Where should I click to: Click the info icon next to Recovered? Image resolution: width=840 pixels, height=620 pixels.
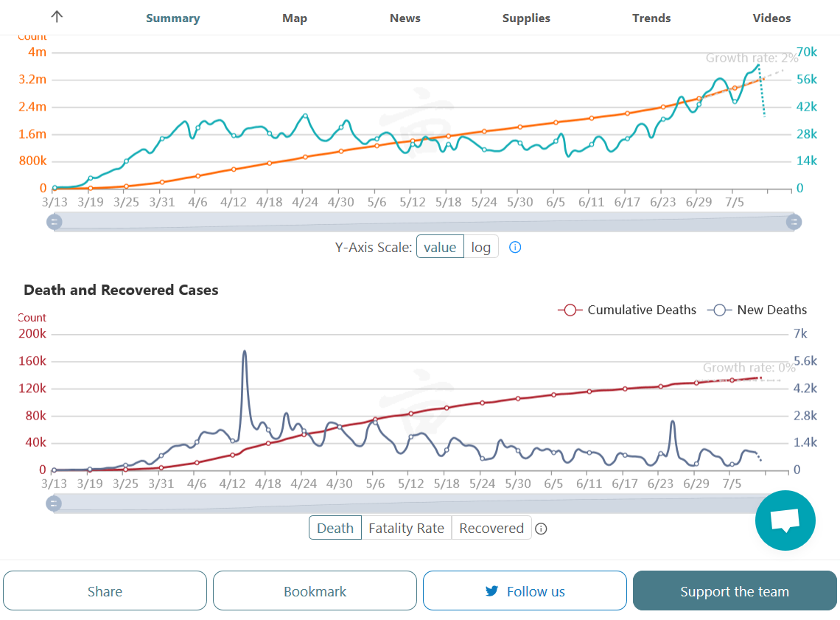point(541,529)
